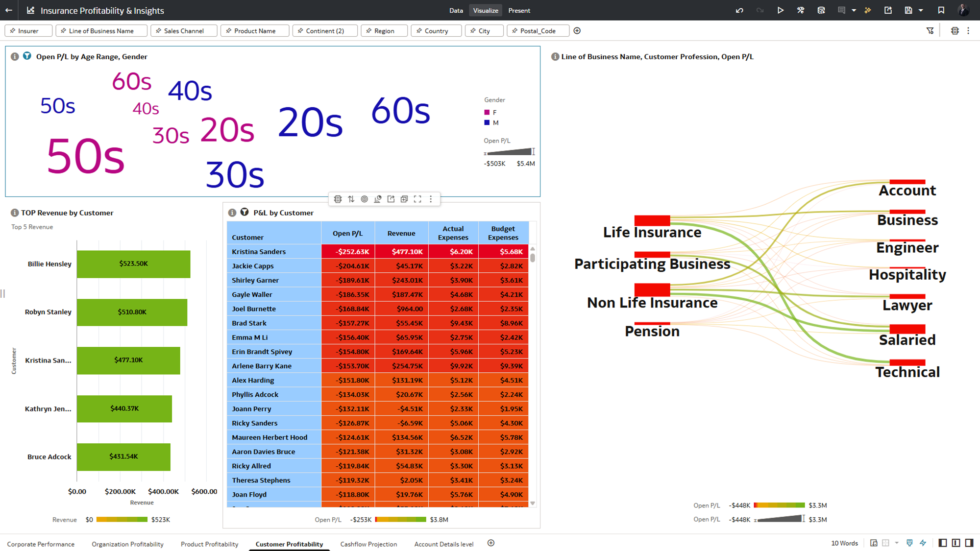Viewport: 980px width, 551px height.
Task: Click the export share icon in header
Action: pos(888,10)
